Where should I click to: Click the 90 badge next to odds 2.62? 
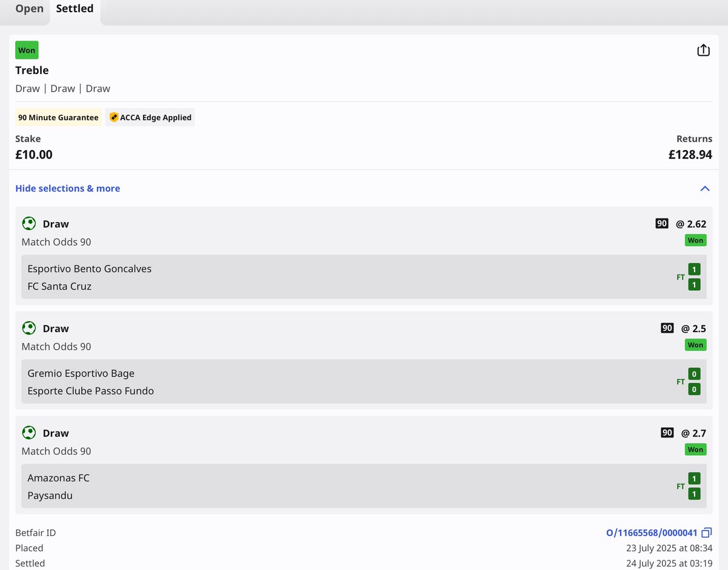662,223
